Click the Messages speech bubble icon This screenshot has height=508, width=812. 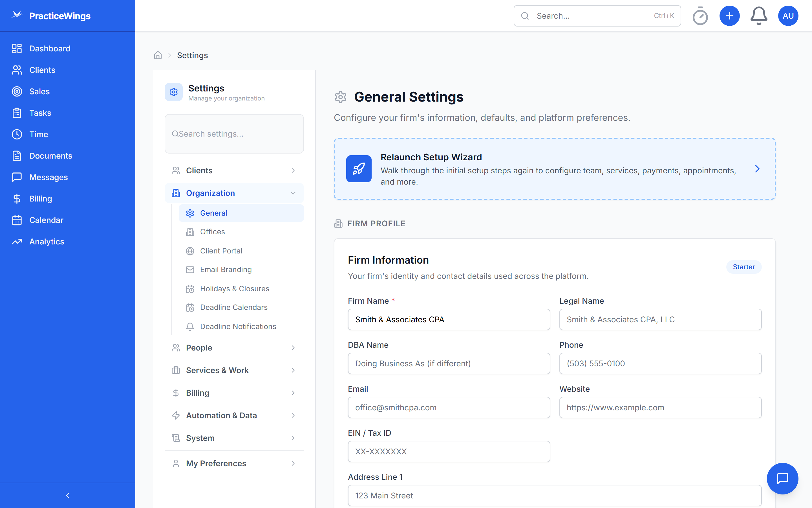tap(17, 177)
